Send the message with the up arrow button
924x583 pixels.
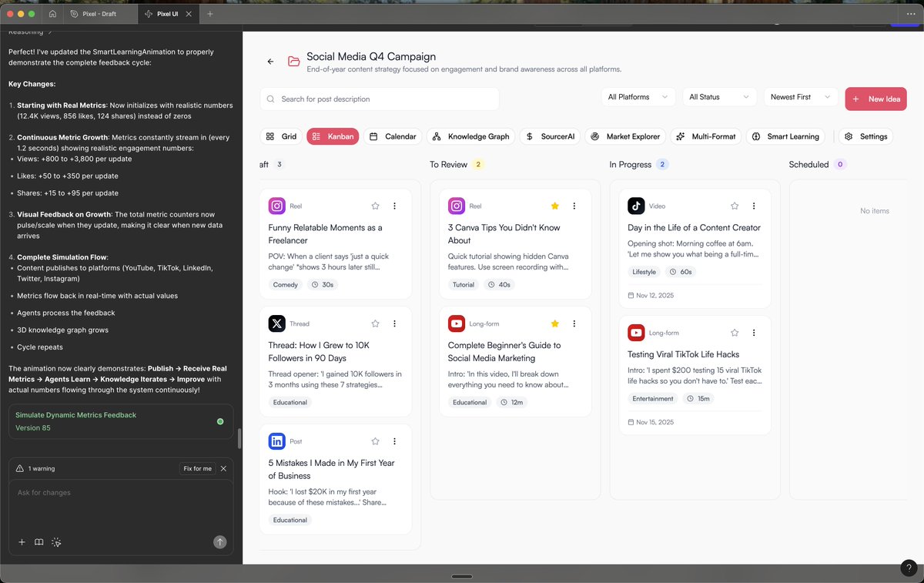tap(220, 542)
